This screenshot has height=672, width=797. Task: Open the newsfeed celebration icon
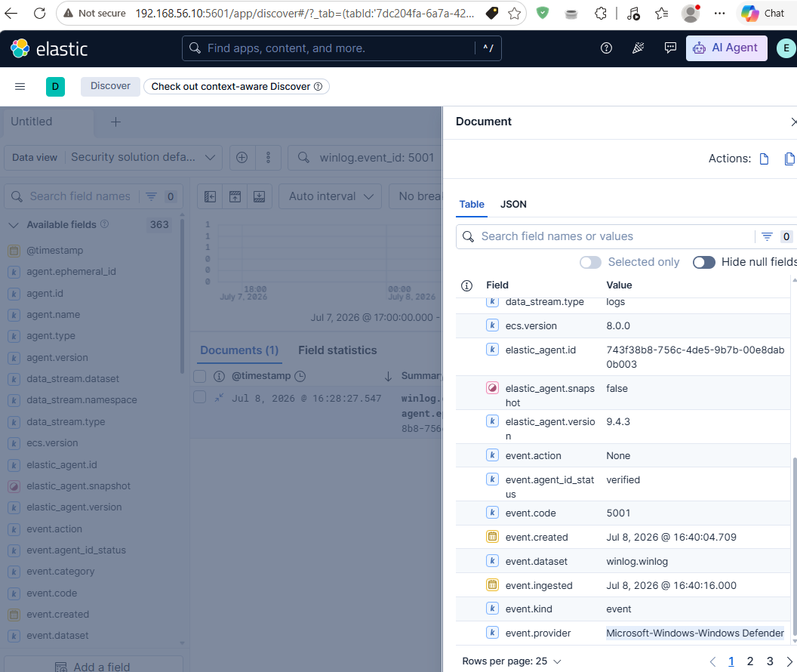638,48
